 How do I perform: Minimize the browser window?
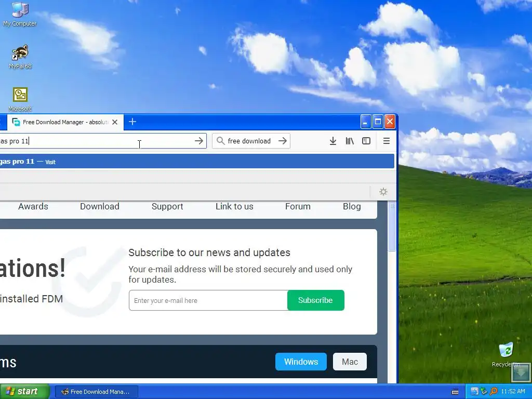(x=365, y=122)
